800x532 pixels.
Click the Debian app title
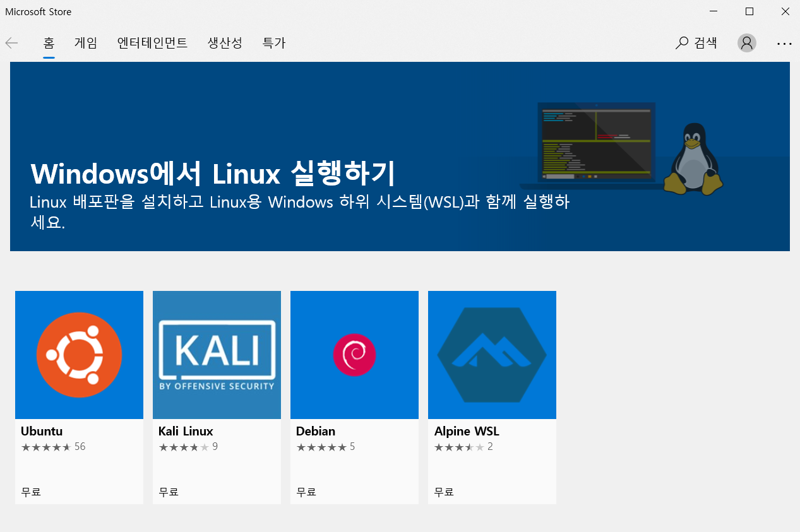(x=316, y=432)
